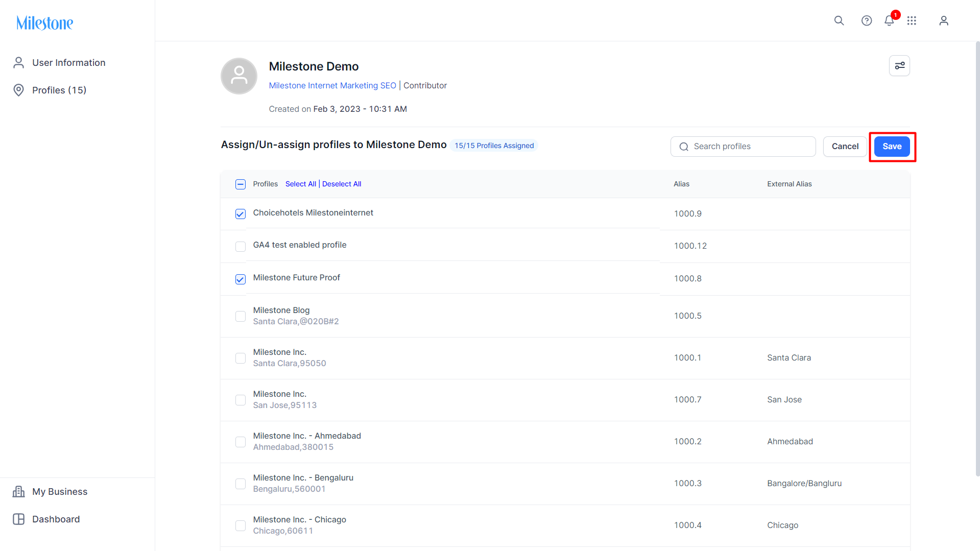Navigate to Dashboard
This screenshot has height=551, width=980.
pyautogui.click(x=46, y=519)
